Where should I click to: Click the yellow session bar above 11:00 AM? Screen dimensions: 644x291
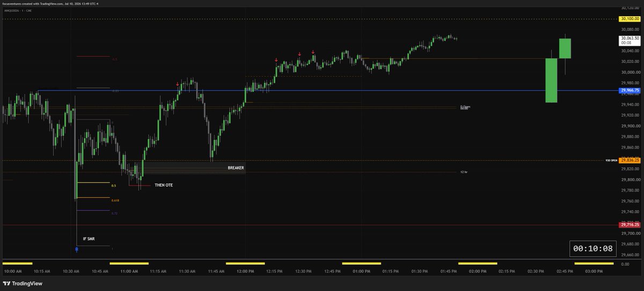[129, 264]
